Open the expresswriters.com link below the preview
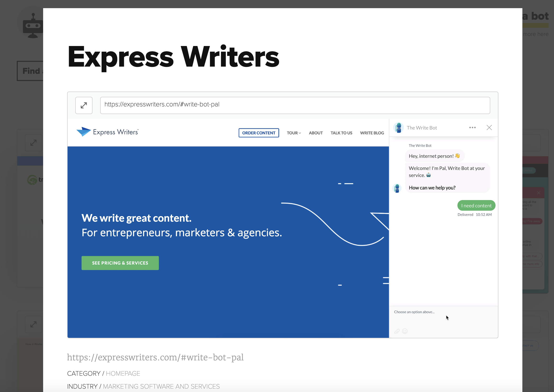 pyautogui.click(x=155, y=357)
